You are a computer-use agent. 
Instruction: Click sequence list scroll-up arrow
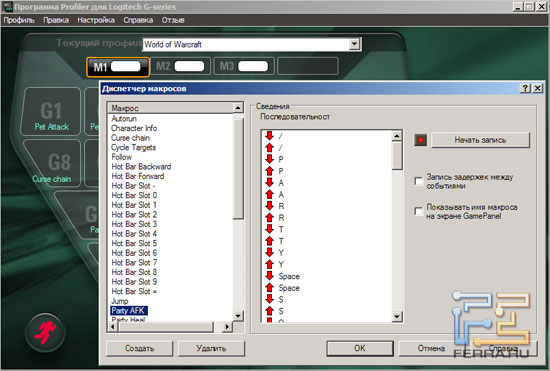[397, 136]
